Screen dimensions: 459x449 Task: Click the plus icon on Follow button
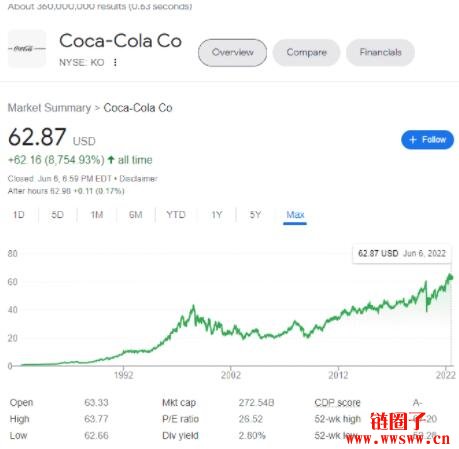click(413, 140)
